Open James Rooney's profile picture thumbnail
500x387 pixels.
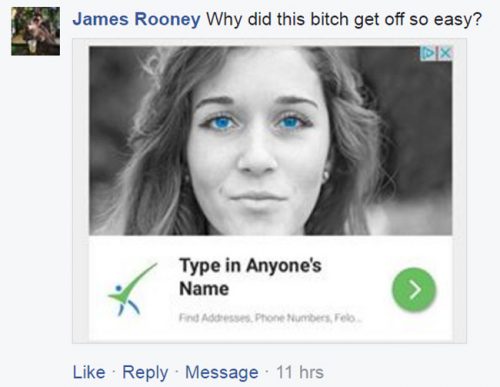36,31
